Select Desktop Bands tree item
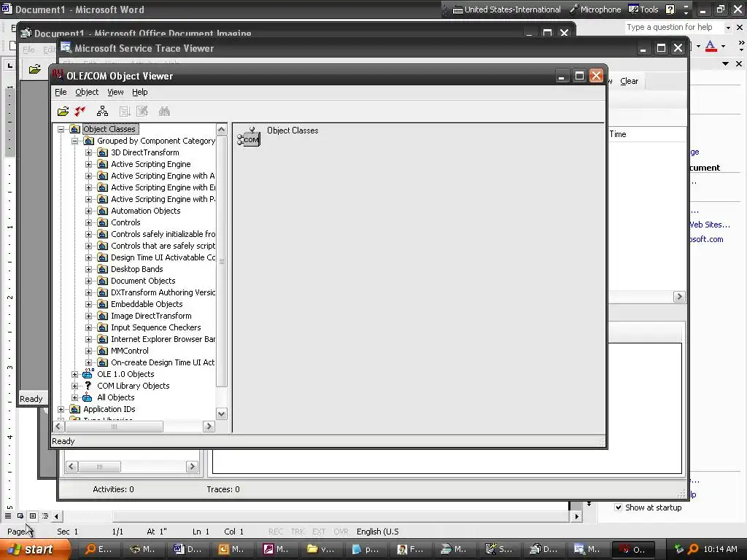This screenshot has height=560, width=747. tap(136, 269)
